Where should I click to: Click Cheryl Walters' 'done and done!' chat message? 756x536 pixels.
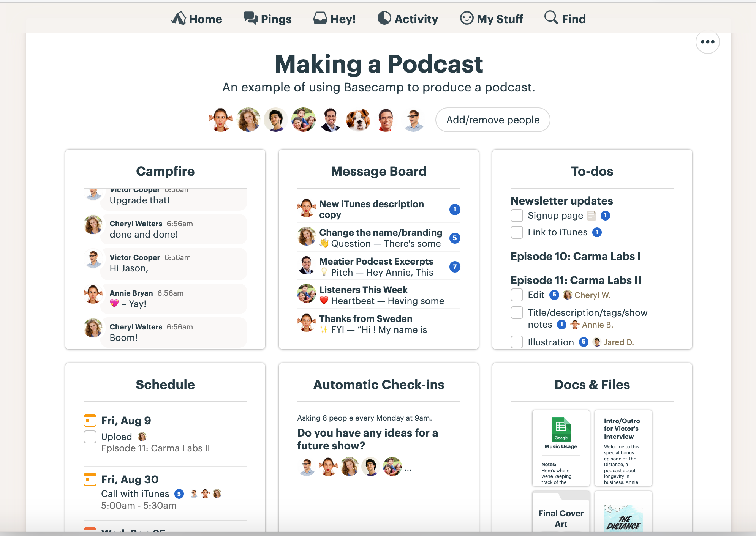(x=174, y=229)
